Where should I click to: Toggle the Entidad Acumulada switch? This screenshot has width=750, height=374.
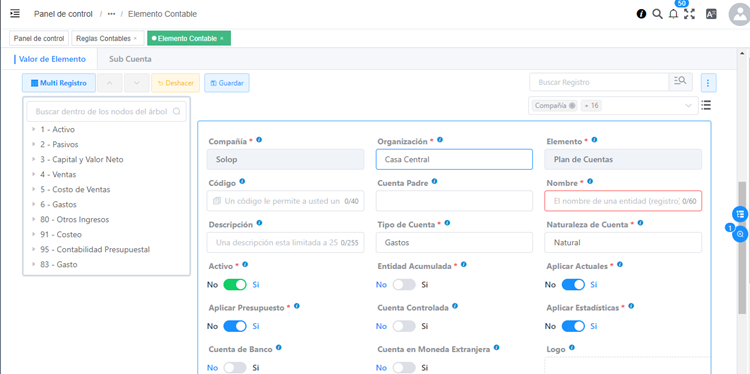(404, 285)
